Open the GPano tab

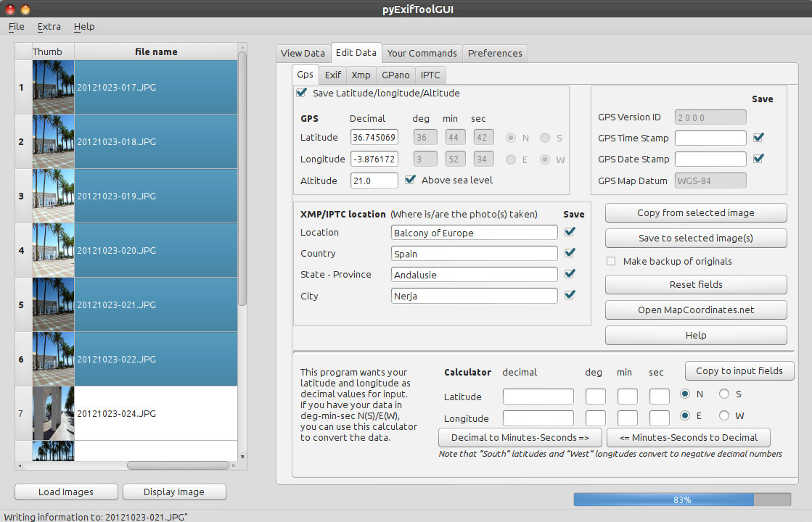coord(395,75)
